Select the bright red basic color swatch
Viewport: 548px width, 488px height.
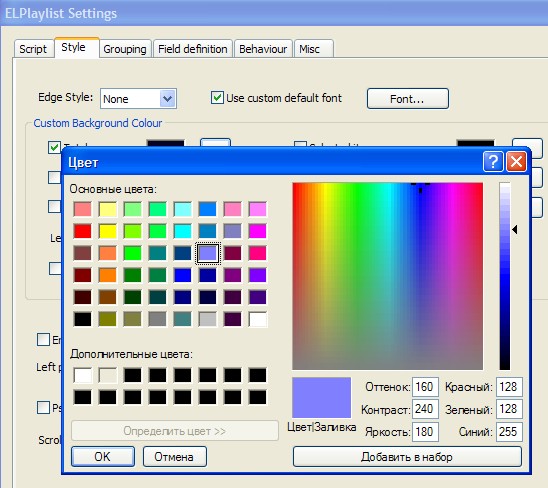pos(82,231)
